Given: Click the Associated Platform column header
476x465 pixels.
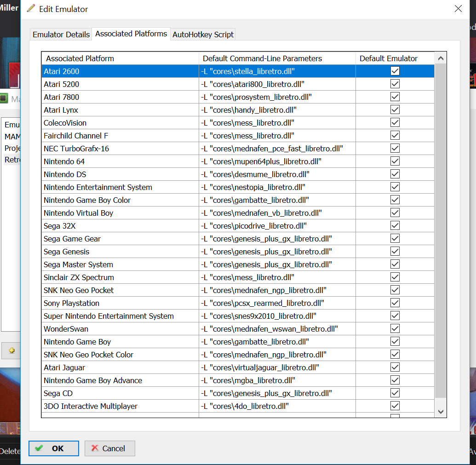Looking at the screenshot, I should 120,58.
